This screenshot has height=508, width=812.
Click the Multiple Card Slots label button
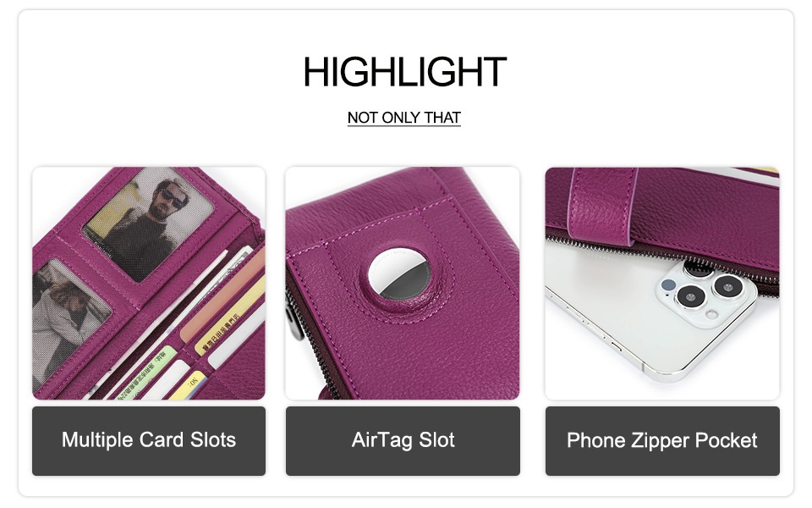point(149,441)
